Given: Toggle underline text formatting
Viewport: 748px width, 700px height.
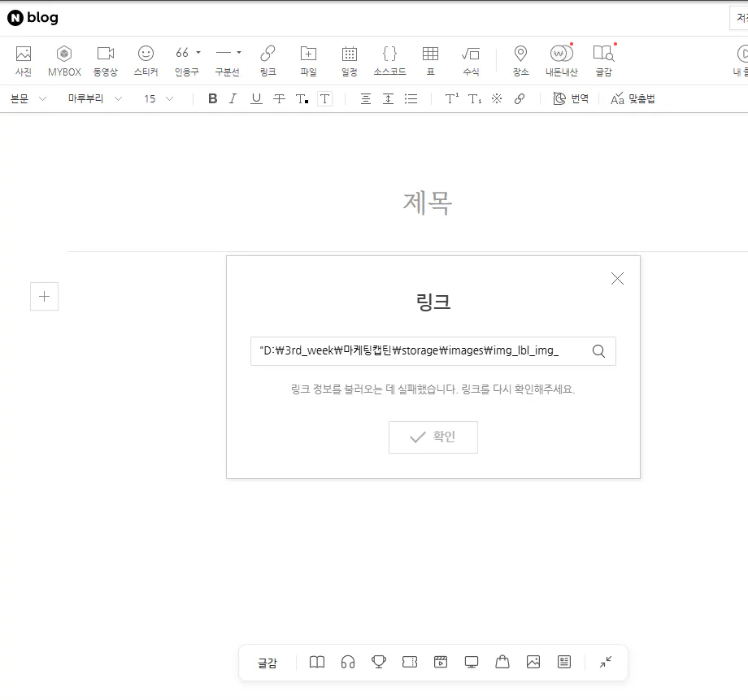Looking at the screenshot, I should pos(256,99).
